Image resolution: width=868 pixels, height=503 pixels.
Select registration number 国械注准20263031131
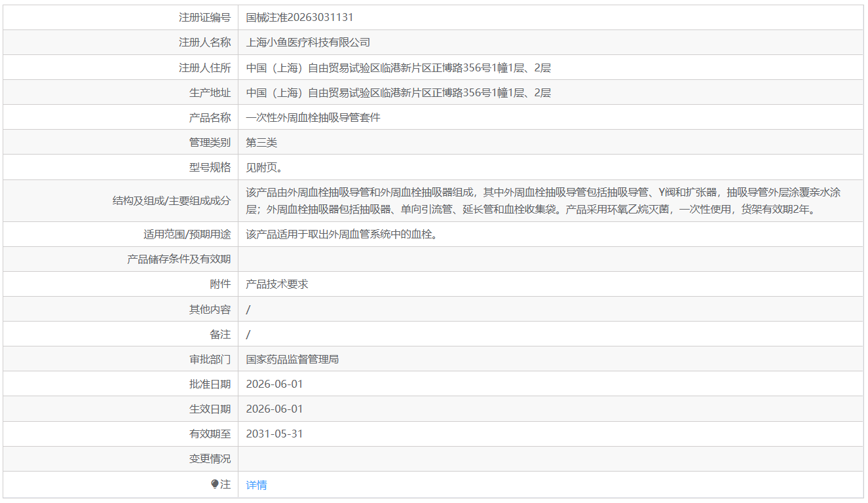299,18
